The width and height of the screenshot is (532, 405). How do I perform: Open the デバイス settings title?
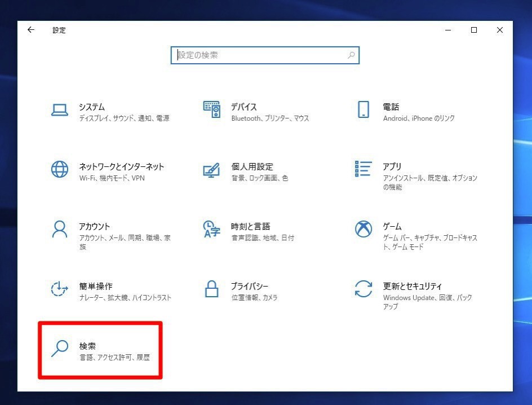tap(244, 107)
